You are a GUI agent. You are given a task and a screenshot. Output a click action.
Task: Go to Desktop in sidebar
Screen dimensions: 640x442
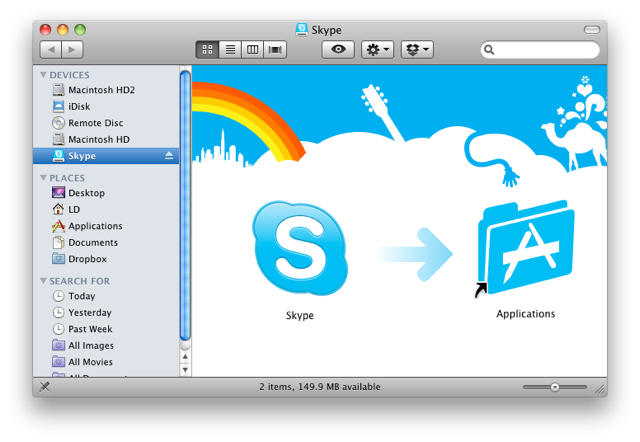[x=86, y=193]
